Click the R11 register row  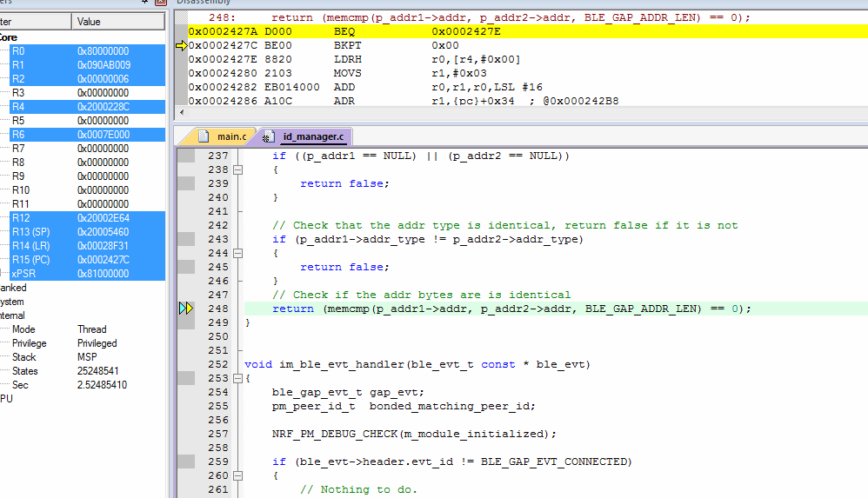tap(88, 203)
